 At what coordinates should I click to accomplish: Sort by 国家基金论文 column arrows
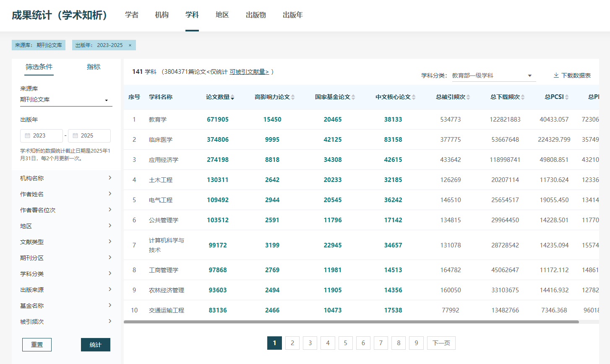353,97
